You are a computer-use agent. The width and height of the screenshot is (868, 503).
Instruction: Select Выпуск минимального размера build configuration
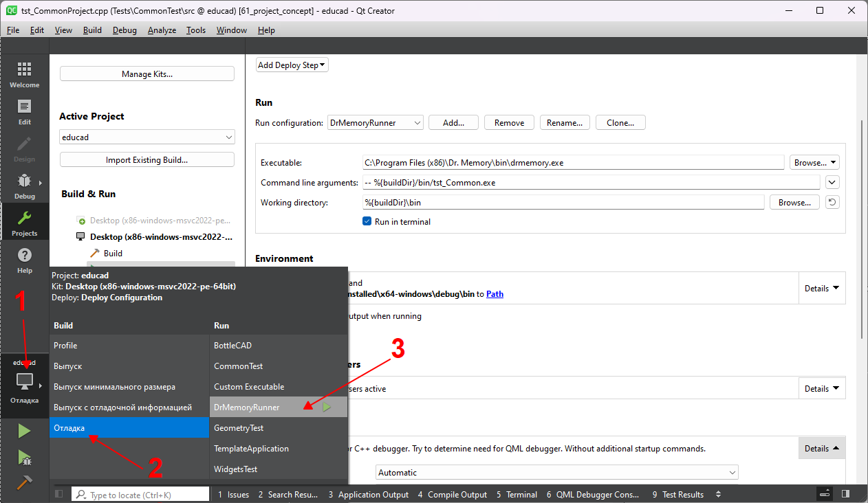coord(129,387)
